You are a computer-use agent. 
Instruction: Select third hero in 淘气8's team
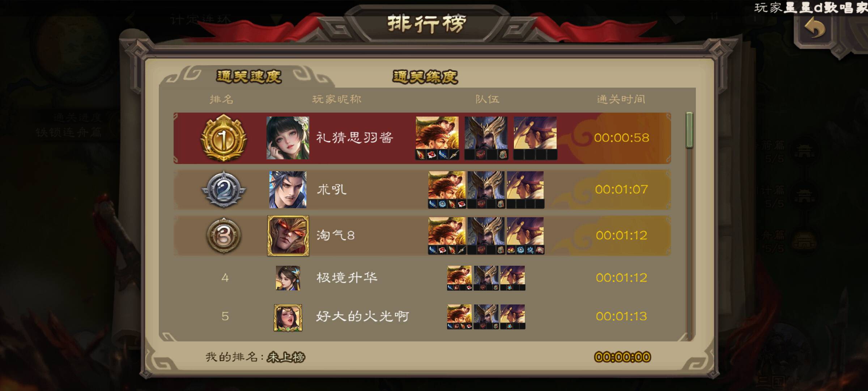(525, 231)
